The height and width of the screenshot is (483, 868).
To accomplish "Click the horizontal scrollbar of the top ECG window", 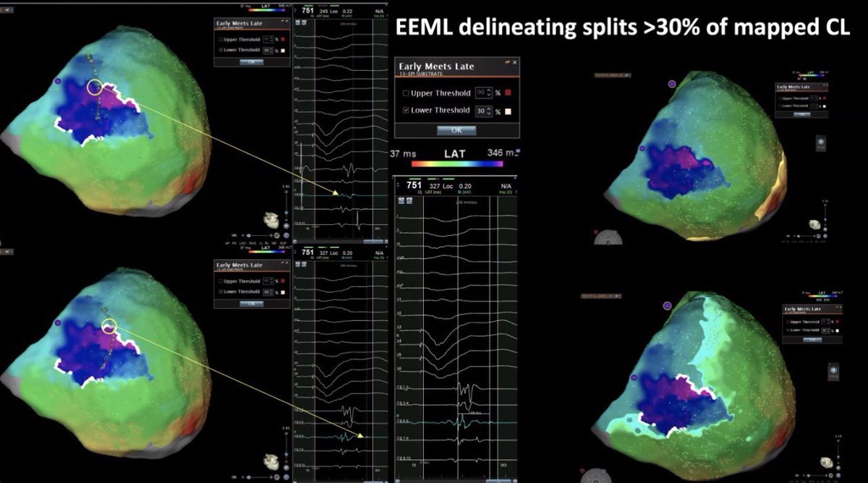I will 341,240.
